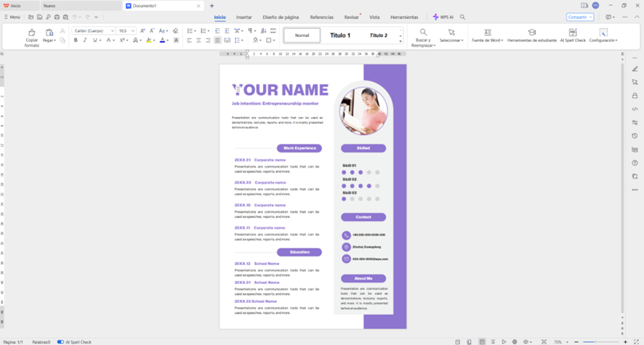The image size is (644, 345).
Task: Click the AI Spell Check ribbon icon
Action: pos(573,33)
